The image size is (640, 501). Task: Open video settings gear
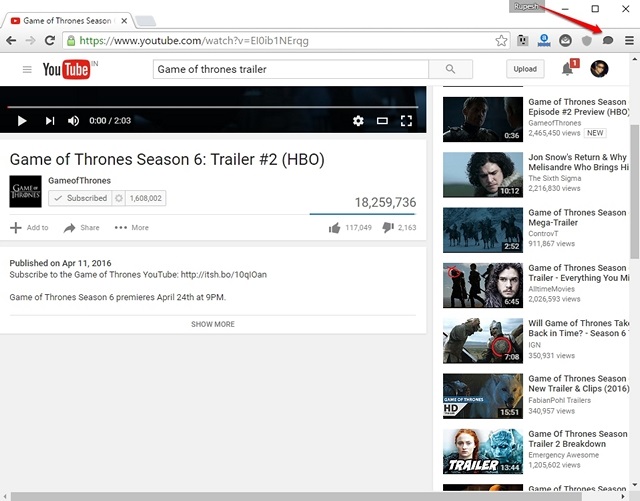[358, 121]
